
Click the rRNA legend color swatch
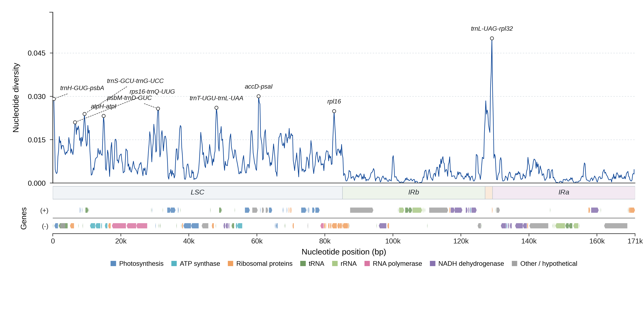point(335,264)
